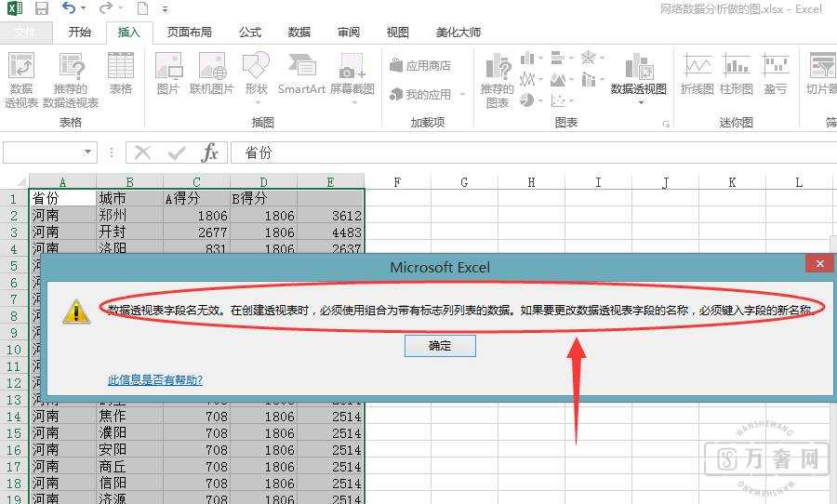
Task: Insert a 柱形图 sparkline
Action: point(737,73)
